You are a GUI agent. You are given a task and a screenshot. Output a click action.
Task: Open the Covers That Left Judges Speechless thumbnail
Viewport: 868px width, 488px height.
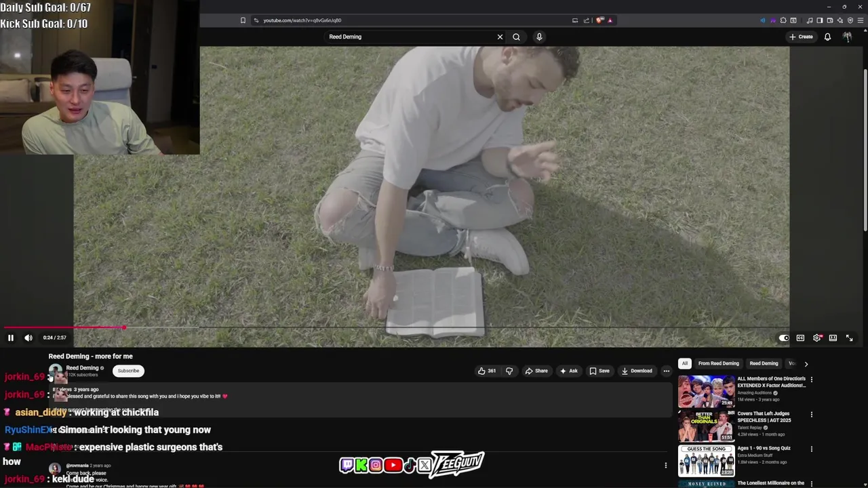pos(706,426)
